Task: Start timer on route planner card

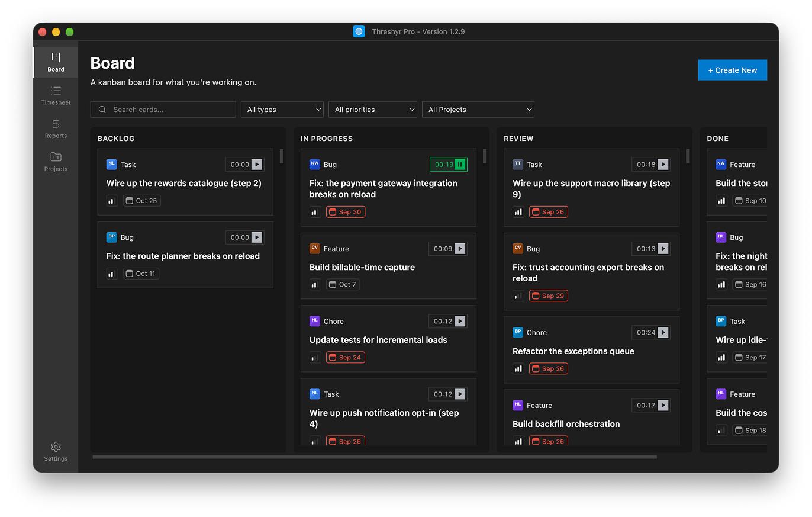Action: tap(257, 237)
